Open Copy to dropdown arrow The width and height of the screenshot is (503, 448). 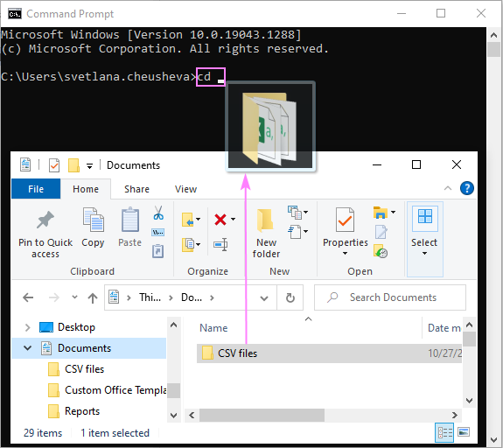click(199, 244)
